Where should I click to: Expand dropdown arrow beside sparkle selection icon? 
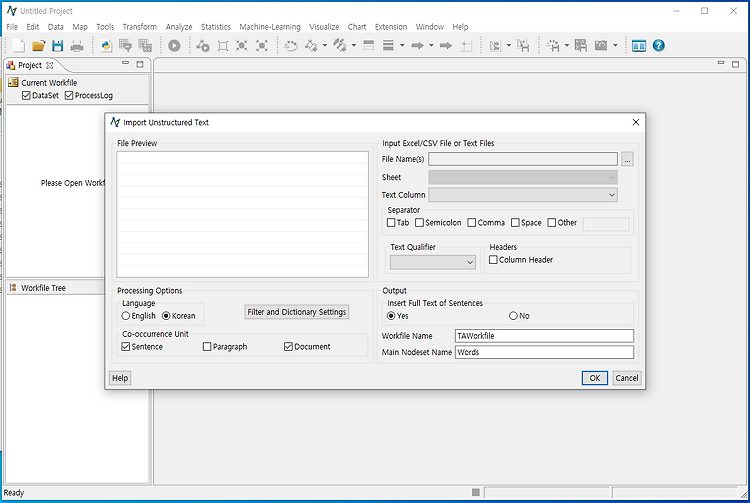click(566, 46)
